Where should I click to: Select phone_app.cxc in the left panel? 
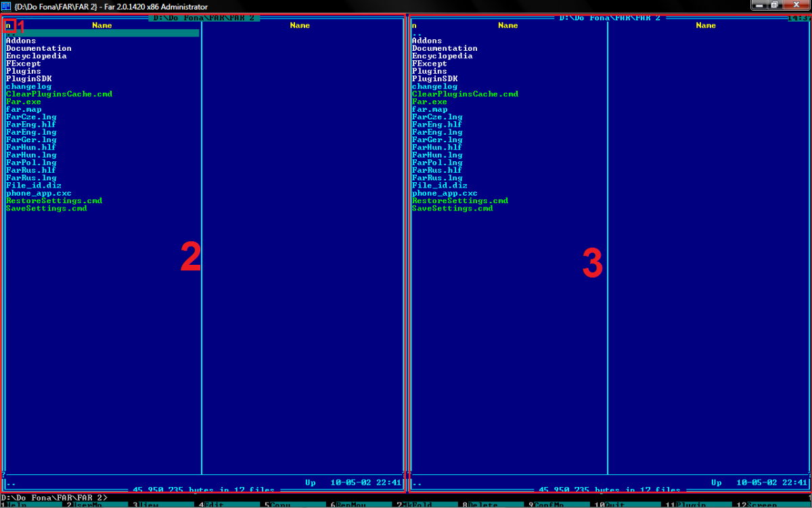tap(39, 193)
